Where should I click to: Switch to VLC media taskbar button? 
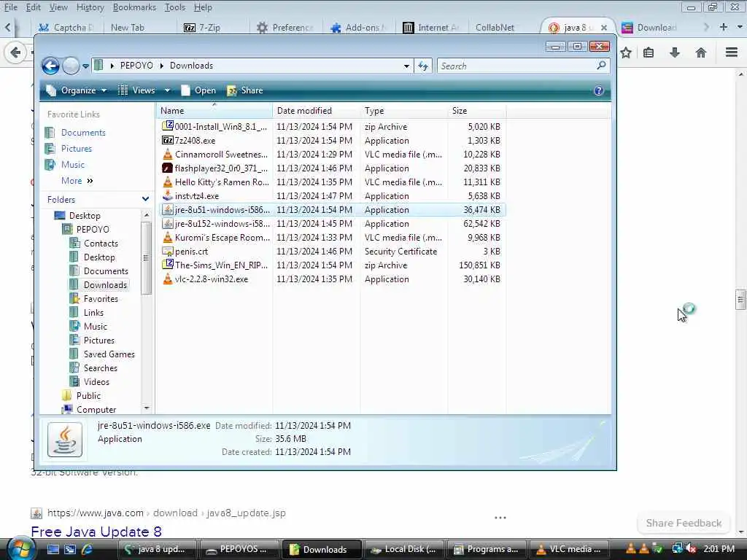[569, 549]
